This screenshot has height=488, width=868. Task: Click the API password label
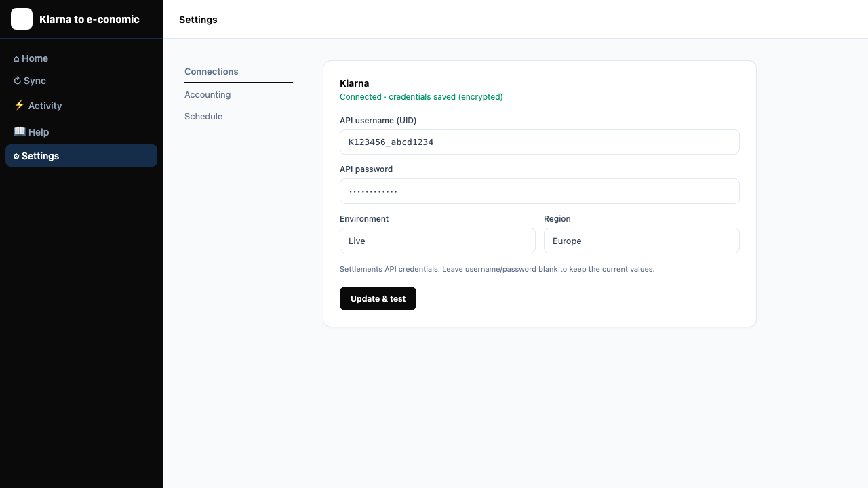[366, 169]
